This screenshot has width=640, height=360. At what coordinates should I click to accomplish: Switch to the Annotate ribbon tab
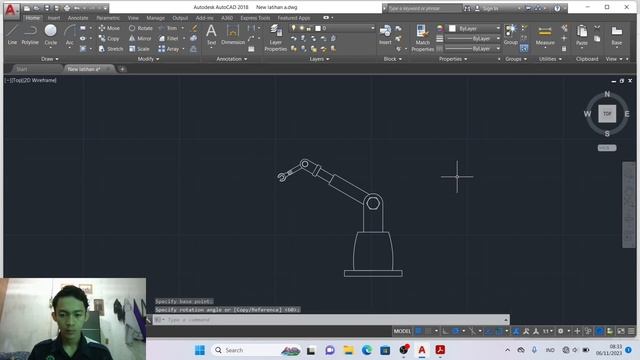pos(78,18)
